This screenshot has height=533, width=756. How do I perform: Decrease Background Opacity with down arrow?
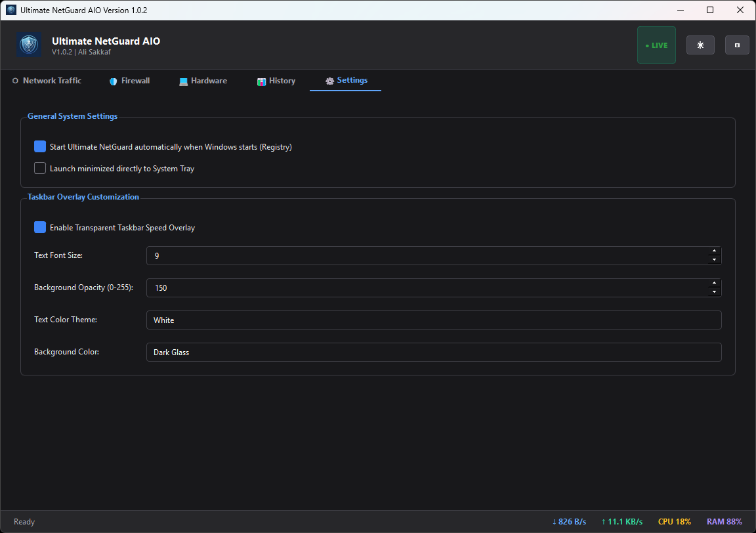click(714, 292)
